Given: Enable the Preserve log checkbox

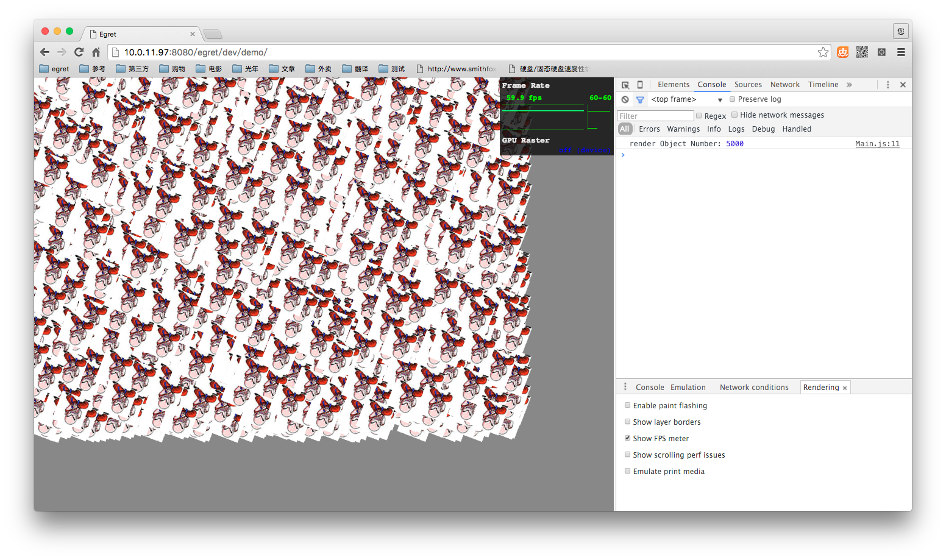Looking at the screenshot, I should (x=733, y=99).
